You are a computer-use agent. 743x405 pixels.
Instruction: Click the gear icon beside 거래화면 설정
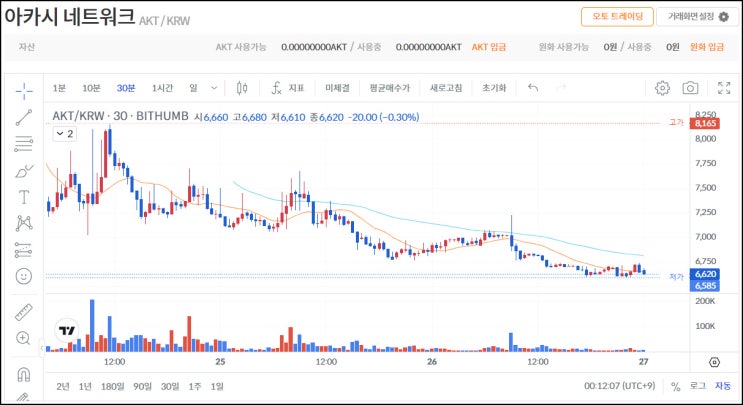pyautogui.click(x=724, y=17)
